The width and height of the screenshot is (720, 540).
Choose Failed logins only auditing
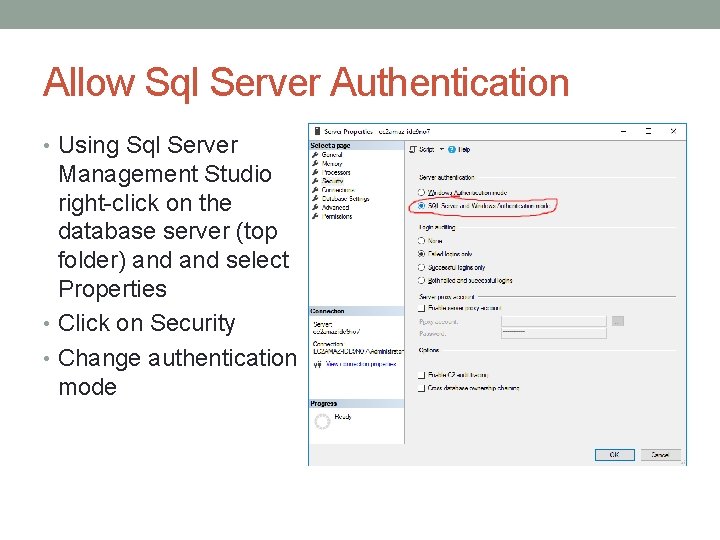[x=421, y=253]
